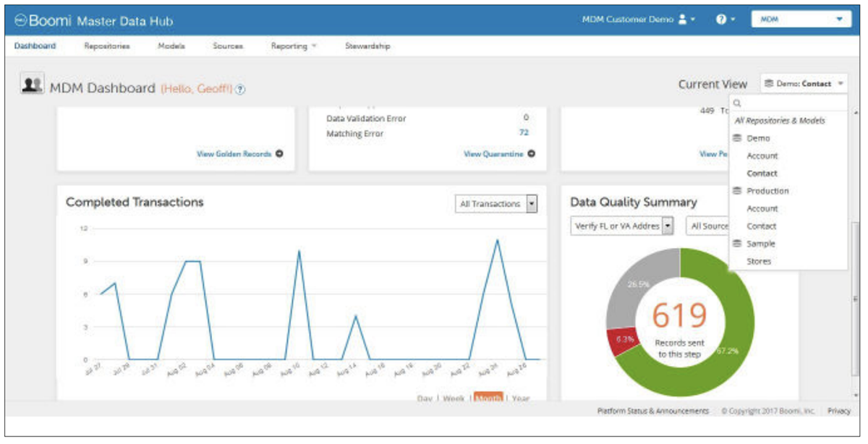
Task: Open the Demo: Contact current view dropdown
Action: tap(804, 84)
